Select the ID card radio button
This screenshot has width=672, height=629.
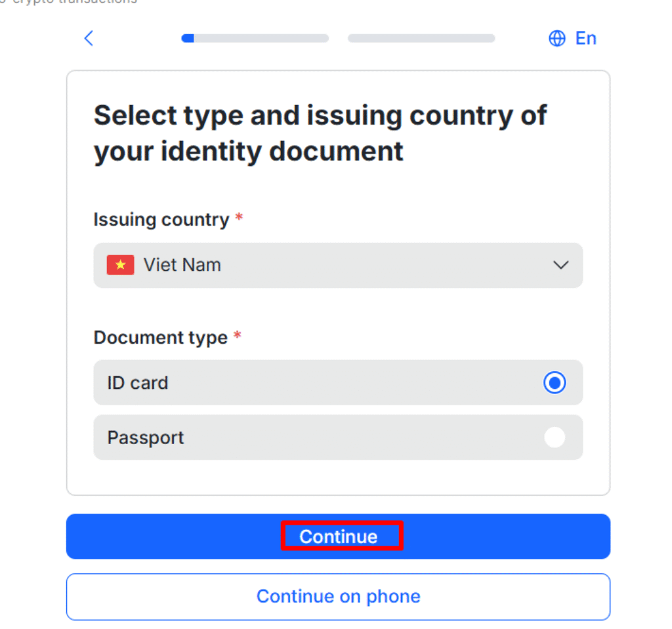tap(555, 382)
